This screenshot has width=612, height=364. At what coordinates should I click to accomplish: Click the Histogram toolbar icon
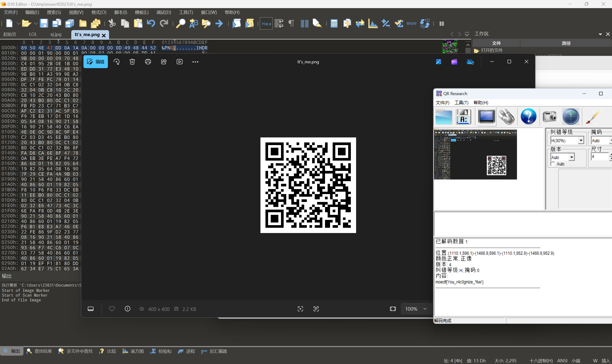coord(373,24)
